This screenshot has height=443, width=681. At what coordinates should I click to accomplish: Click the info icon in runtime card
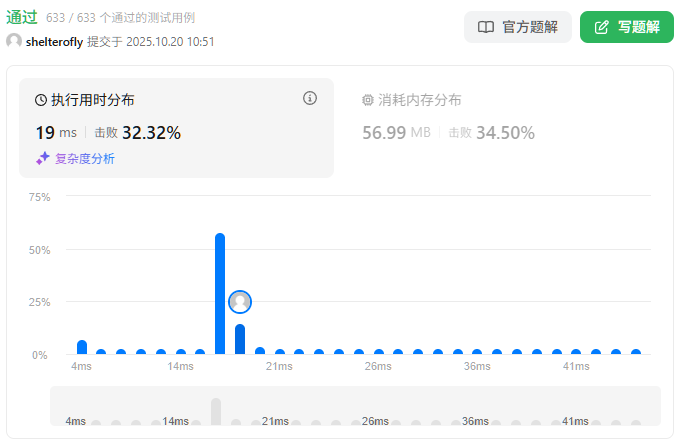(310, 98)
